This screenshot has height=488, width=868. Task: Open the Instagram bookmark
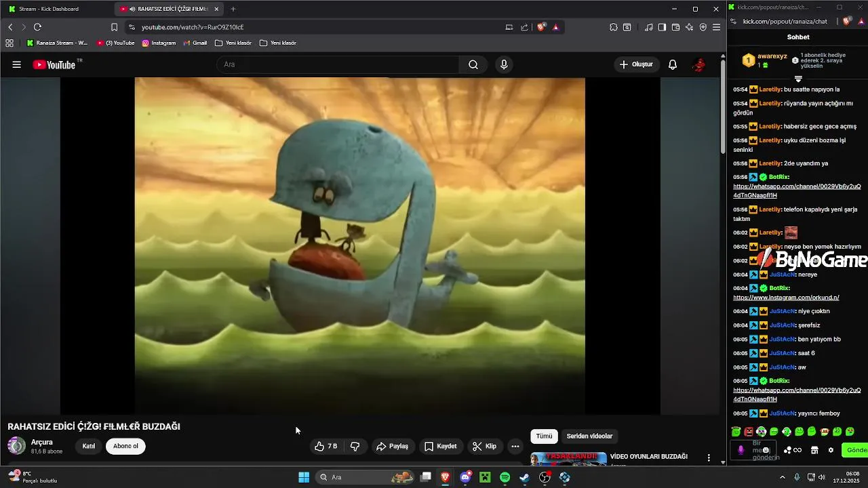[x=159, y=43]
